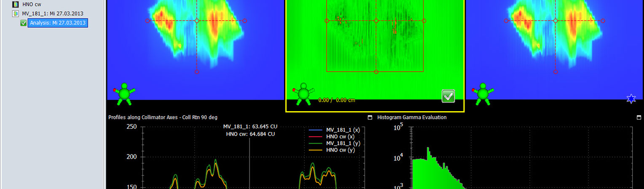This screenshot has width=644, height=189.
Task: Click the Profiles along Collimator Axes title
Action: 163,117
